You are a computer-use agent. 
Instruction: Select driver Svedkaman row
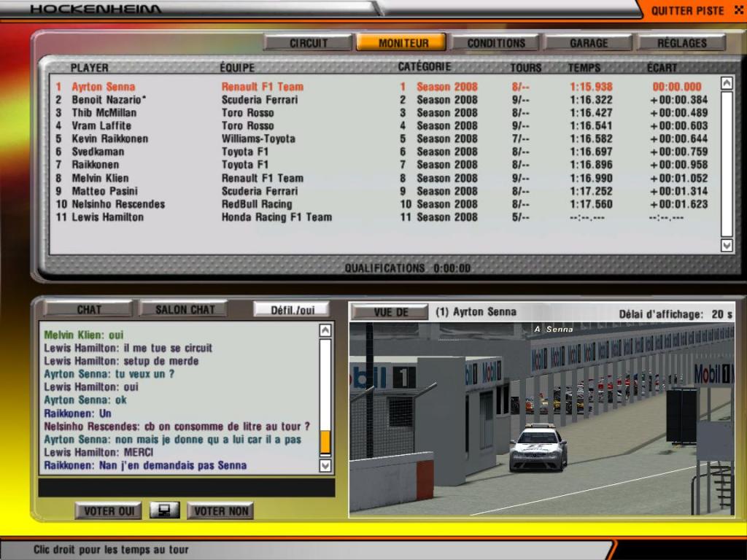point(384,152)
